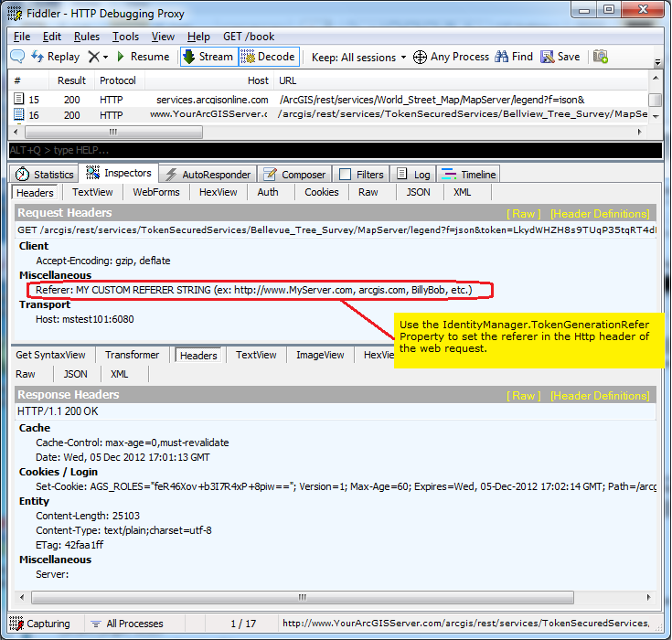Image resolution: width=672 pixels, height=640 pixels.
Task: Select the Auth inspector tab
Action: [267, 192]
